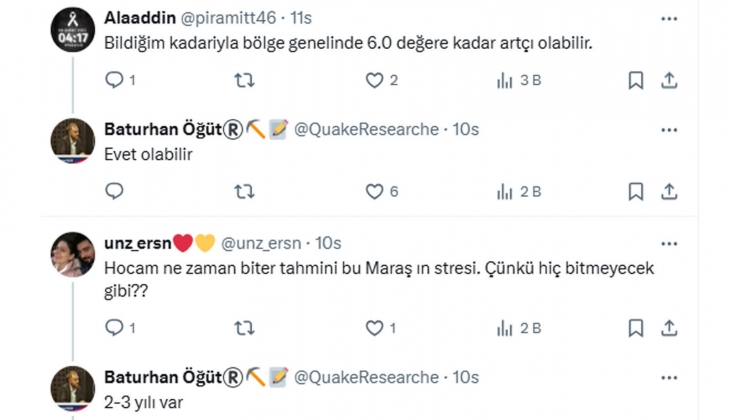Click unz_ersn's avatar photo
This screenshot has width=730, height=420.
click(x=73, y=255)
